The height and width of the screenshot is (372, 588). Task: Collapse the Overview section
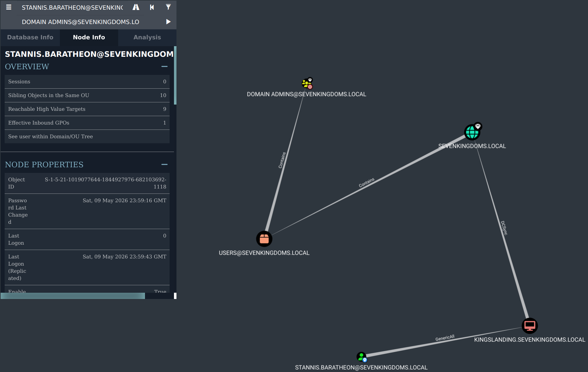(x=165, y=66)
